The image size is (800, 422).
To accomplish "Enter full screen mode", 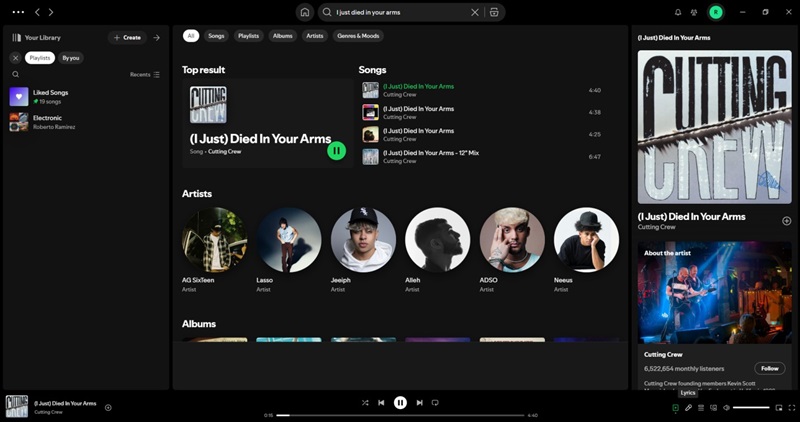I will [x=792, y=408].
